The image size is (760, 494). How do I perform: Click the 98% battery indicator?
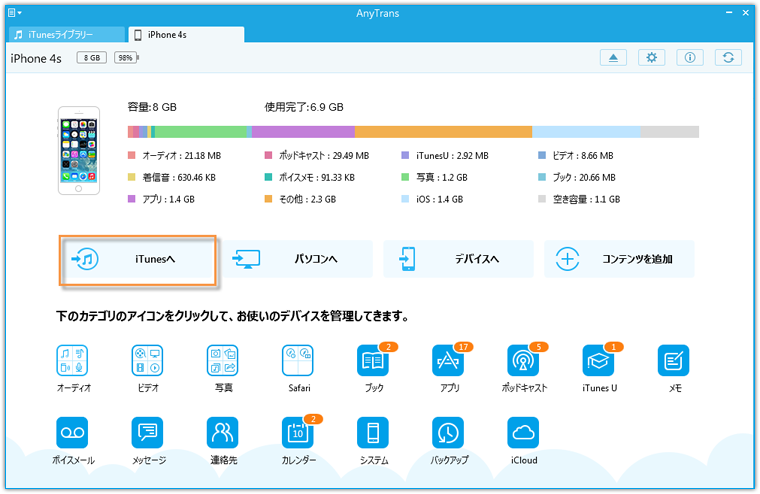pos(126,58)
